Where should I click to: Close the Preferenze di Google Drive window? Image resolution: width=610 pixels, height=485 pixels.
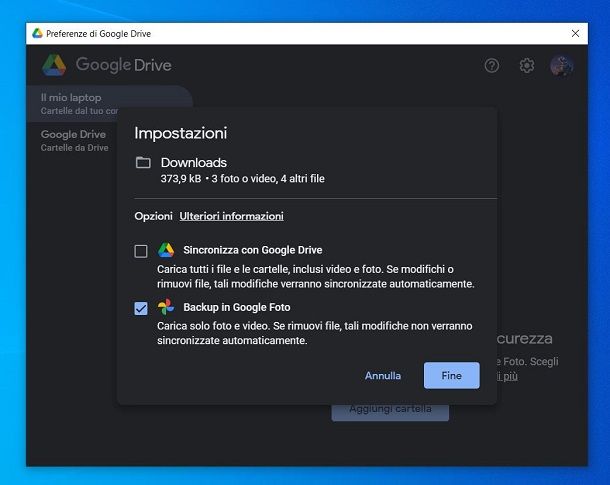(575, 33)
